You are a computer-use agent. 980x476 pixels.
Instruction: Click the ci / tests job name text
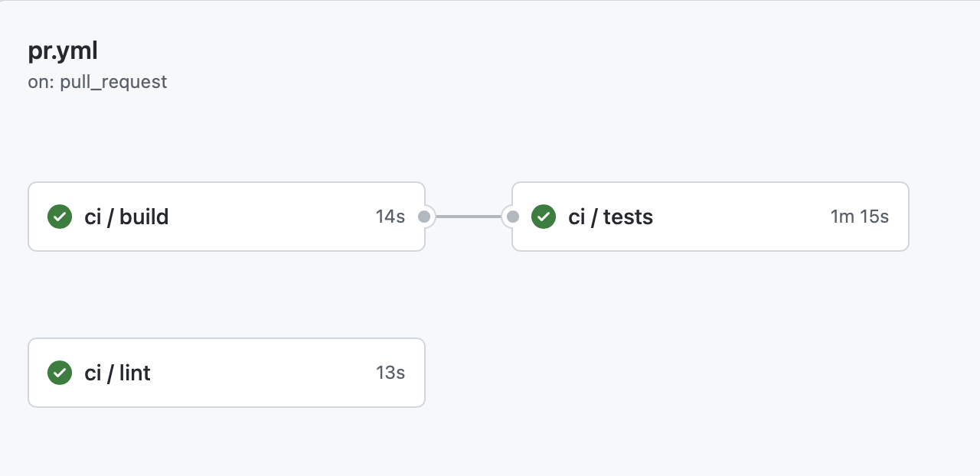[610, 217]
